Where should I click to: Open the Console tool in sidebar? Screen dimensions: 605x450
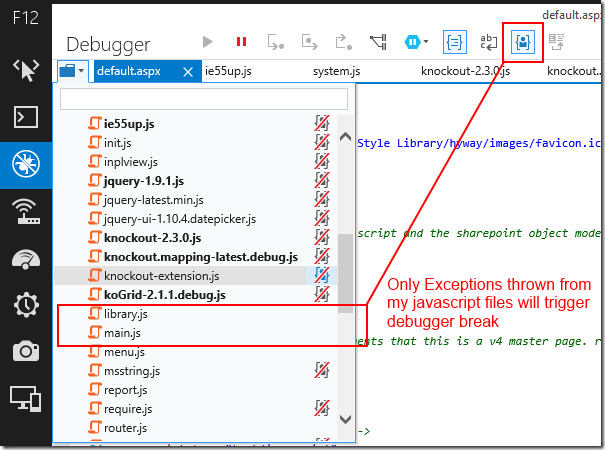[x=24, y=117]
